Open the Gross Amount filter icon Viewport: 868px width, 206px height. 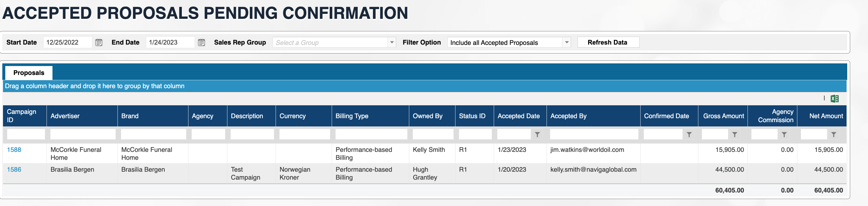735,134
